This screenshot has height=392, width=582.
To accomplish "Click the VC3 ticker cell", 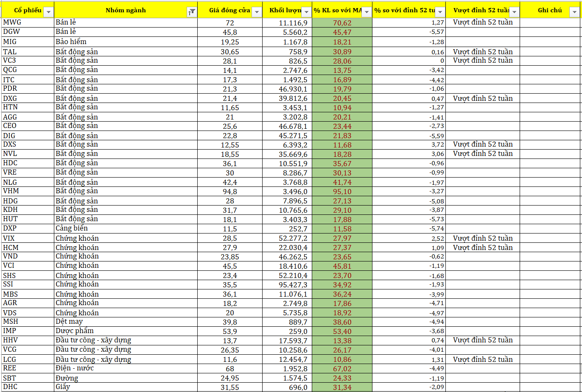I will pos(28,61).
